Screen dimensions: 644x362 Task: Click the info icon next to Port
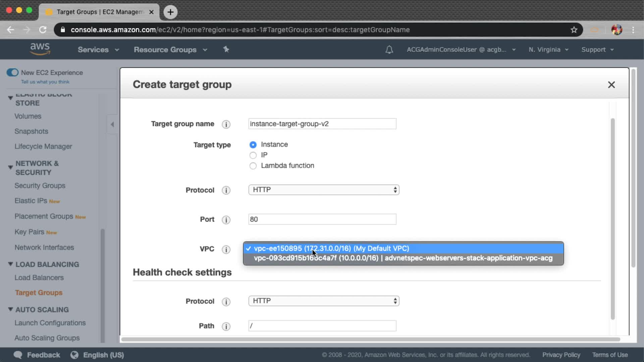[x=226, y=220]
